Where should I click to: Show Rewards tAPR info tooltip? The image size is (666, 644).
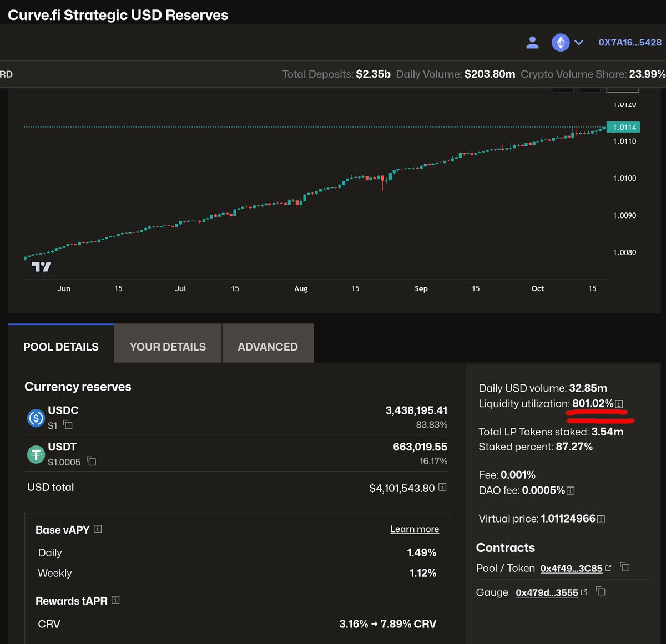tap(115, 600)
